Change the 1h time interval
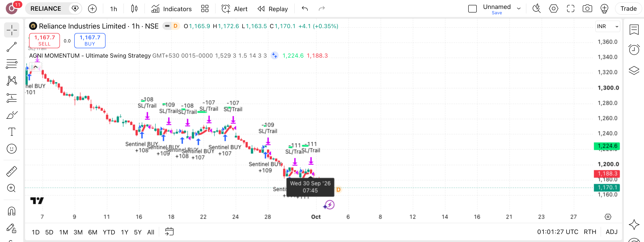The width and height of the screenshot is (644, 242). pos(114,9)
